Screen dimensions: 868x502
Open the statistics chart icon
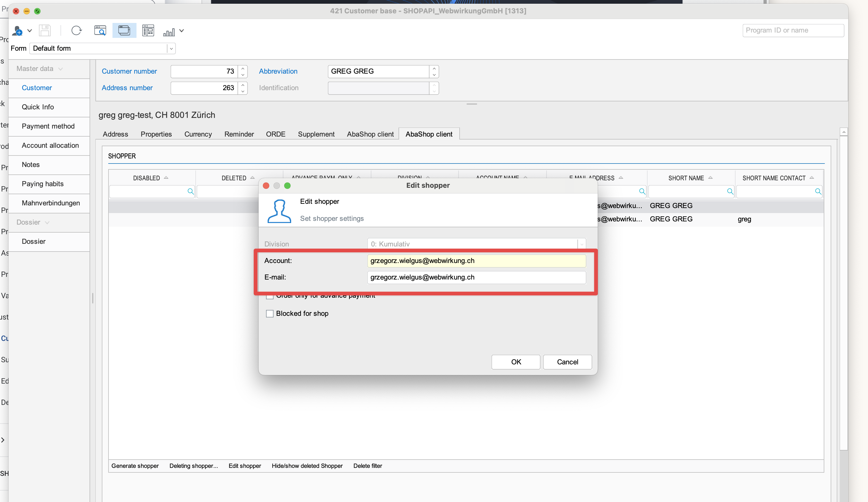coord(168,32)
